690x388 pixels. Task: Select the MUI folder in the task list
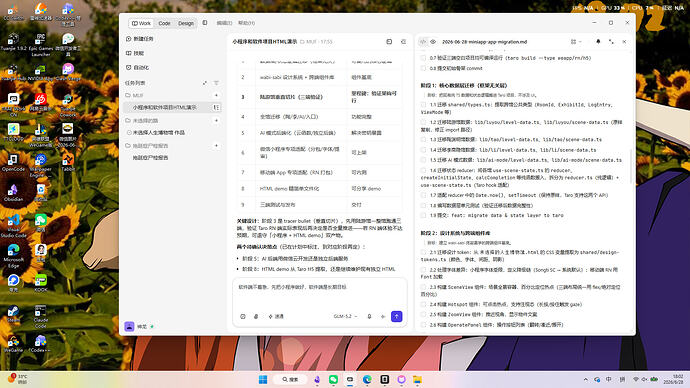click(x=135, y=95)
